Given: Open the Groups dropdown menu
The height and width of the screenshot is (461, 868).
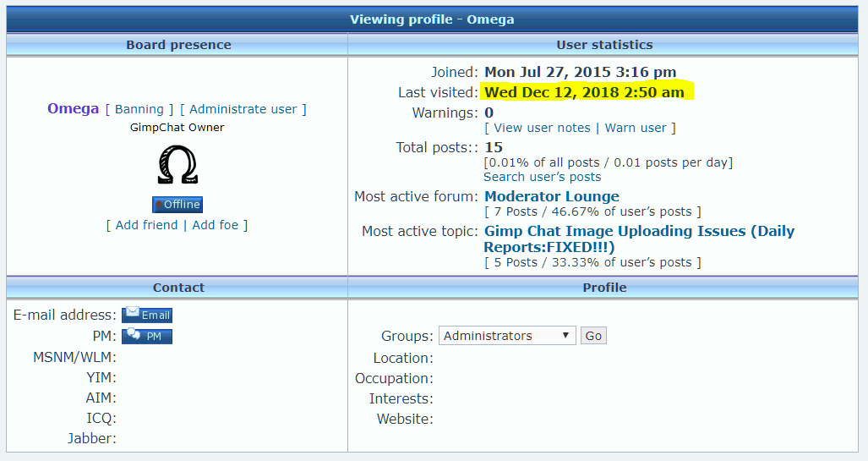Looking at the screenshot, I should [507, 336].
